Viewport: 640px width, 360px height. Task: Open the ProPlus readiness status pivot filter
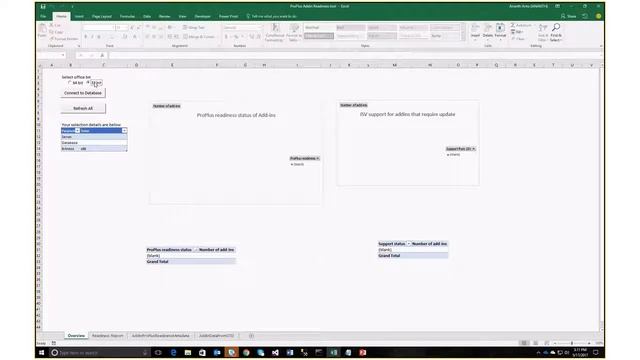tap(196, 250)
